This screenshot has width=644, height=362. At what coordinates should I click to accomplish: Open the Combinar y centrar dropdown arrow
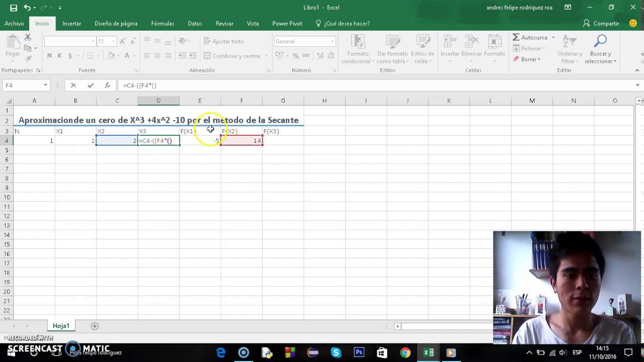(266, 56)
